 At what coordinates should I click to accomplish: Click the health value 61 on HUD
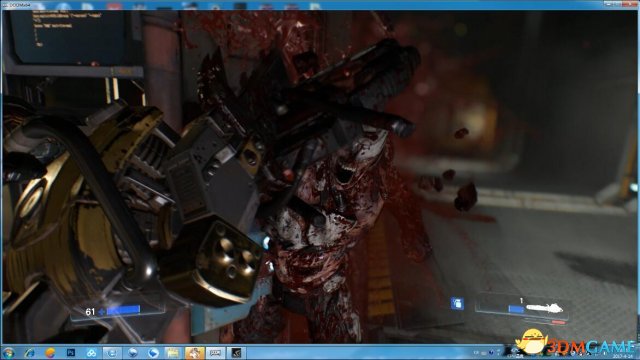click(90, 312)
